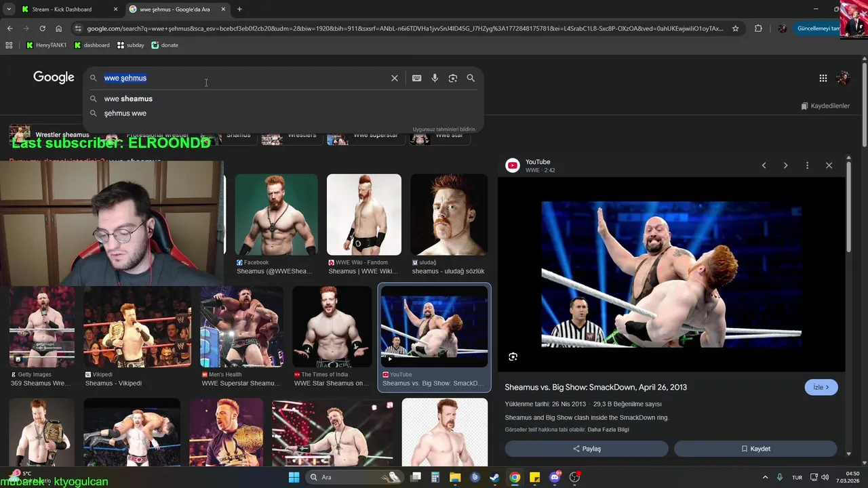Reload the current page
The height and width of the screenshot is (488, 868).
pos(42,28)
